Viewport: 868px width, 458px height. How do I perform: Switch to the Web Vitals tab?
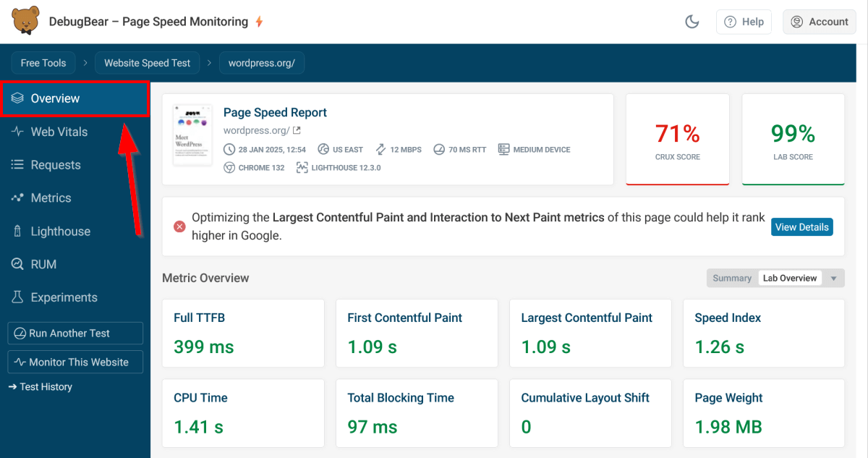click(x=75, y=132)
